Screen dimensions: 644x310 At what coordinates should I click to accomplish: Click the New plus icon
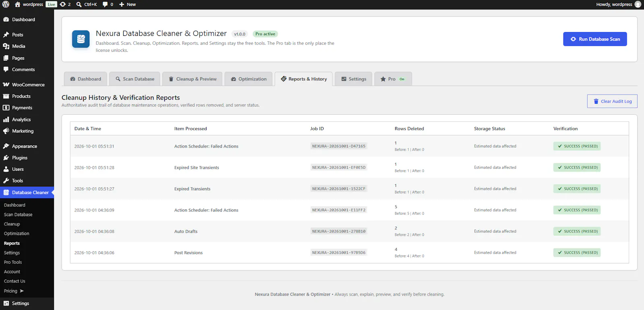point(122,4)
